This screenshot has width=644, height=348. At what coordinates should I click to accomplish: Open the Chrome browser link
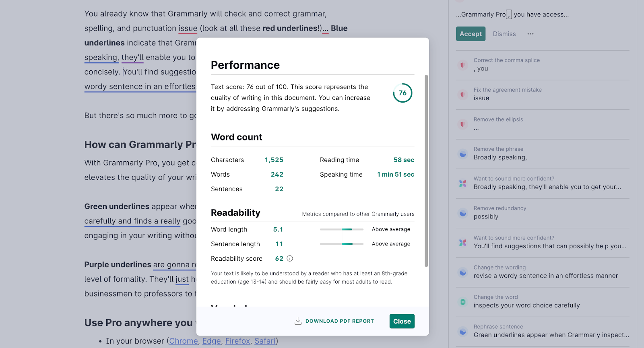coord(184,341)
